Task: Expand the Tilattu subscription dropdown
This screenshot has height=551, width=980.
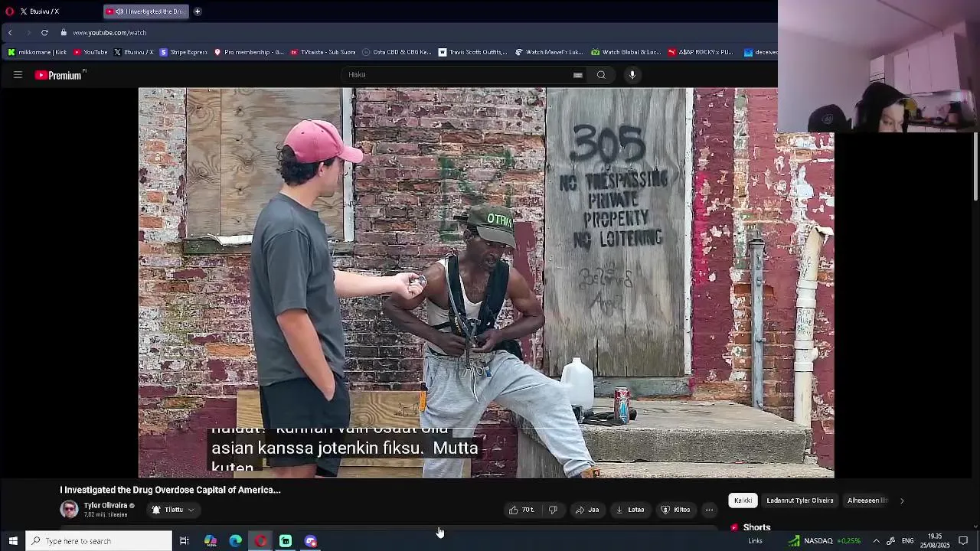Action: pyautogui.click(x=173, y=510)
